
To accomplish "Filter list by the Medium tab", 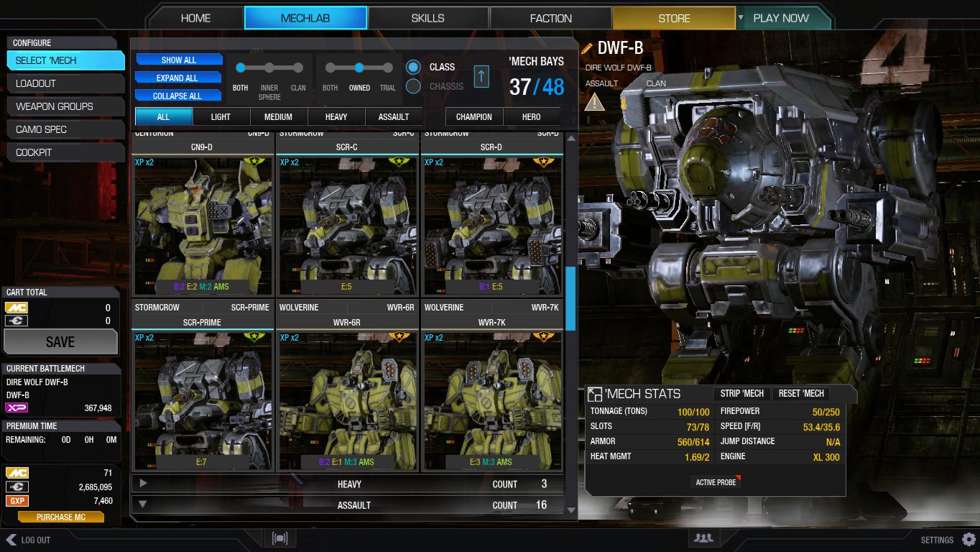I will pos(278,116).
